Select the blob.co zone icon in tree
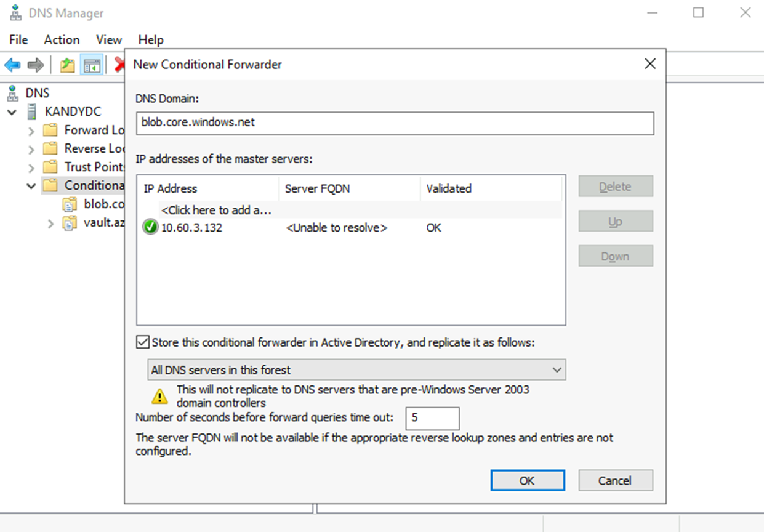Image resolution: width=764 pixels, height=532 pixels. [70, 204]
